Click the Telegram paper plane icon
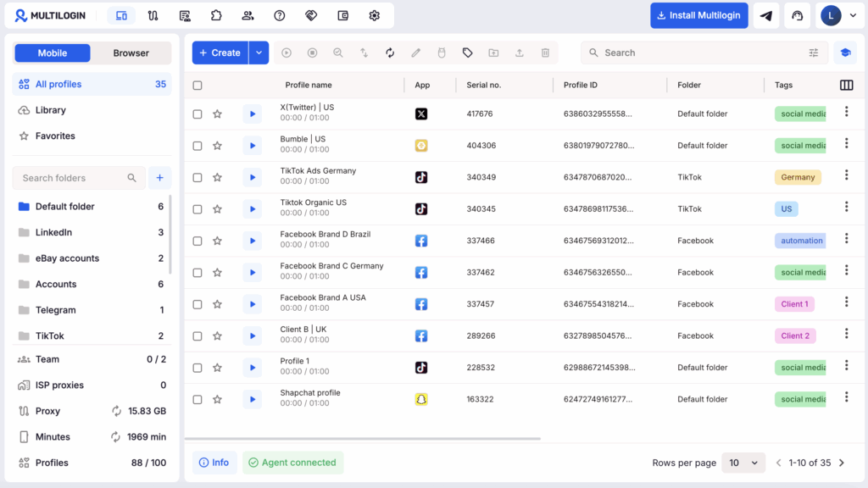Viewport: 868px width, 488px height. 766,15
